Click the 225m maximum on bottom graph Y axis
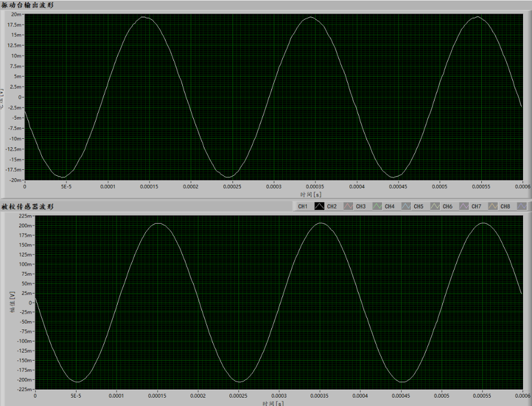 tap(26, 216)
